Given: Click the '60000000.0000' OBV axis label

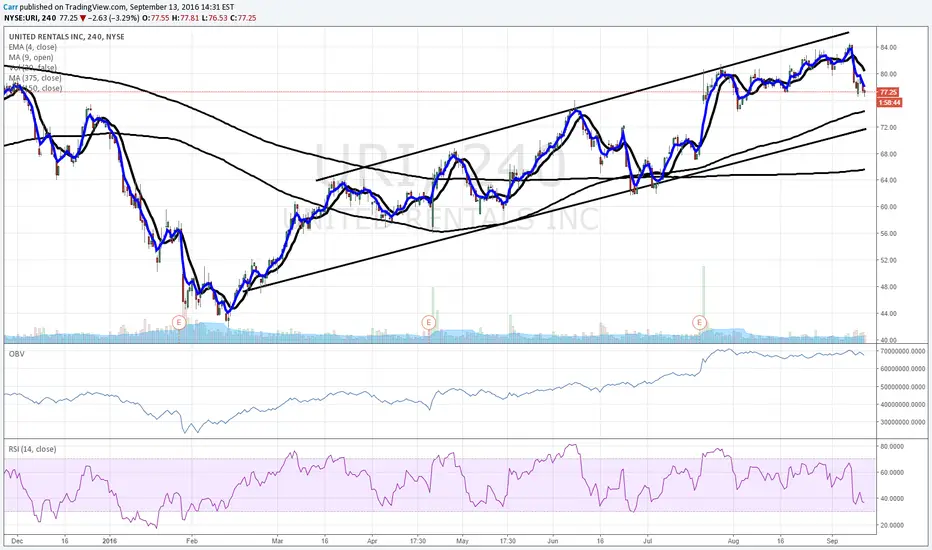Looking at the screenshot, I should 902,369.
